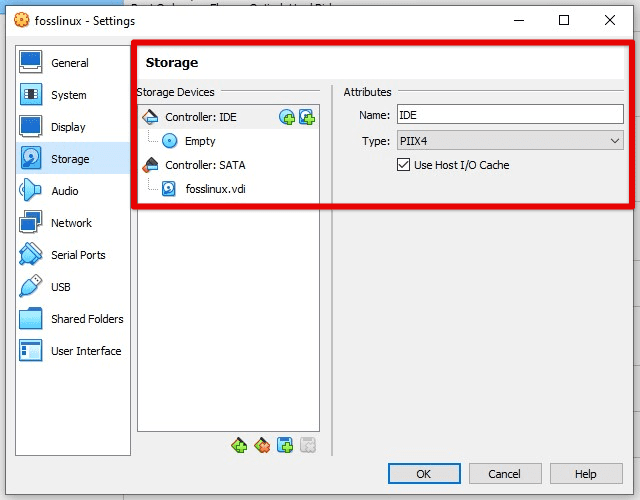Open the Audio settings category
This screenshot has width=640, height=500.
(x=73, y=191)
